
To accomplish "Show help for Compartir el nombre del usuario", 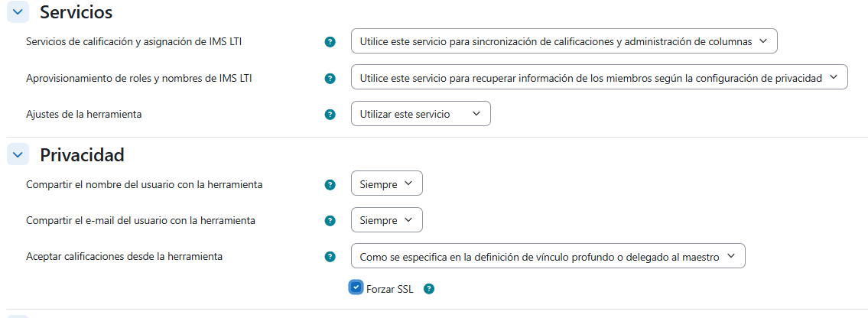I will pos(330,184).
